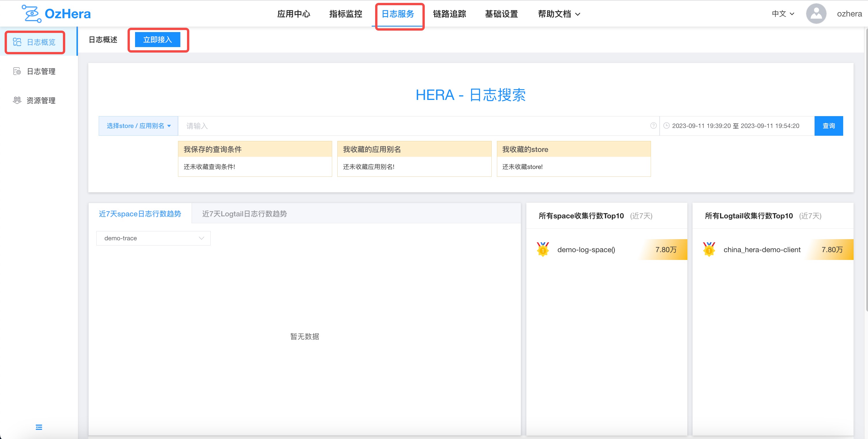The height and width of the screenshot is (439, 868).
Task: Click the 立即接入 button
Action: click(x=158, y=40)
